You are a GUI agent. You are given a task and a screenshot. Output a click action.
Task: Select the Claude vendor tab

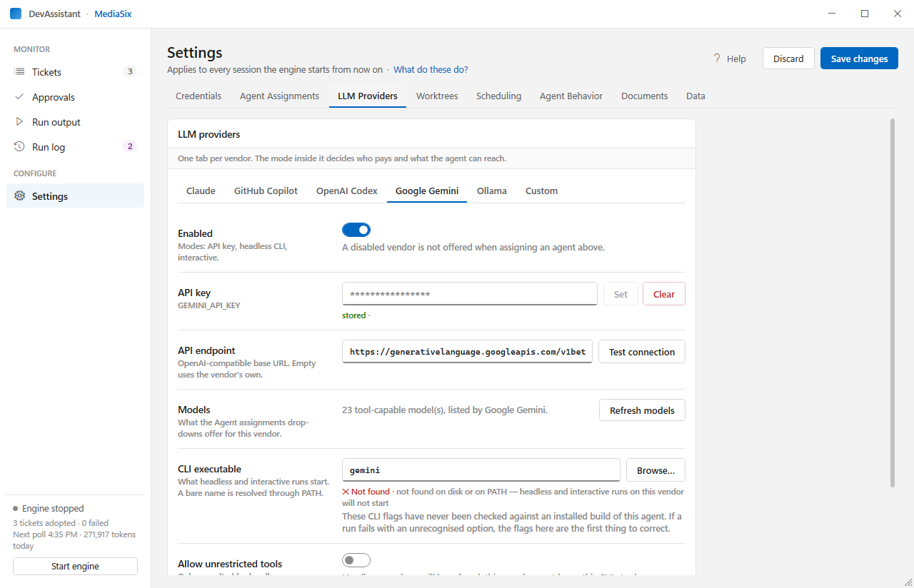click(201, 191)
